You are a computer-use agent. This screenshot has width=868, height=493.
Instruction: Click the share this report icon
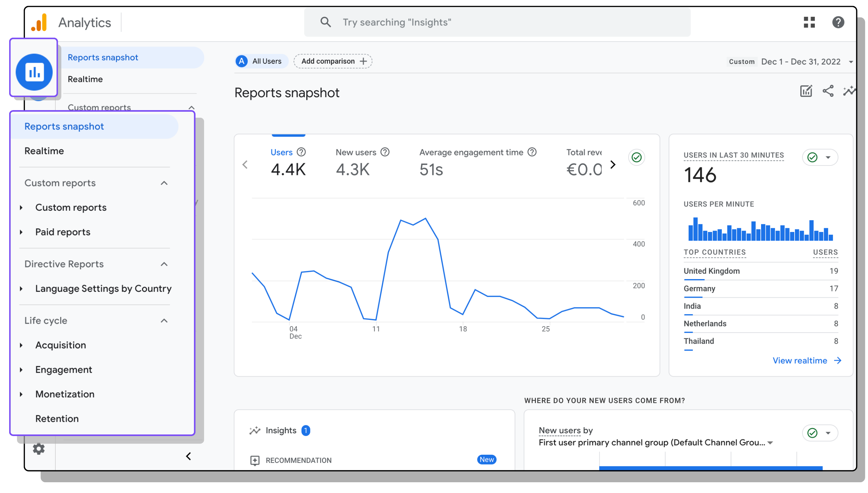click(828, 91)
